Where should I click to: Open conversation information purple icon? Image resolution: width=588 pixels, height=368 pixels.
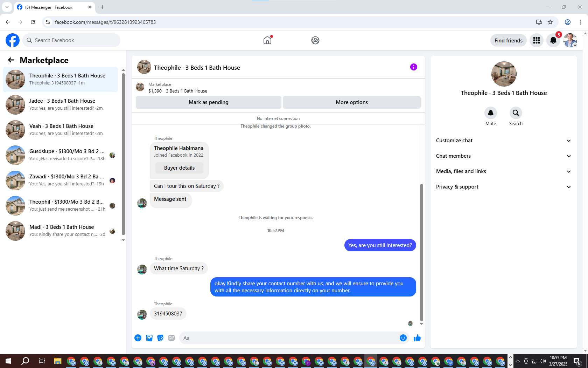click(414, 67)
